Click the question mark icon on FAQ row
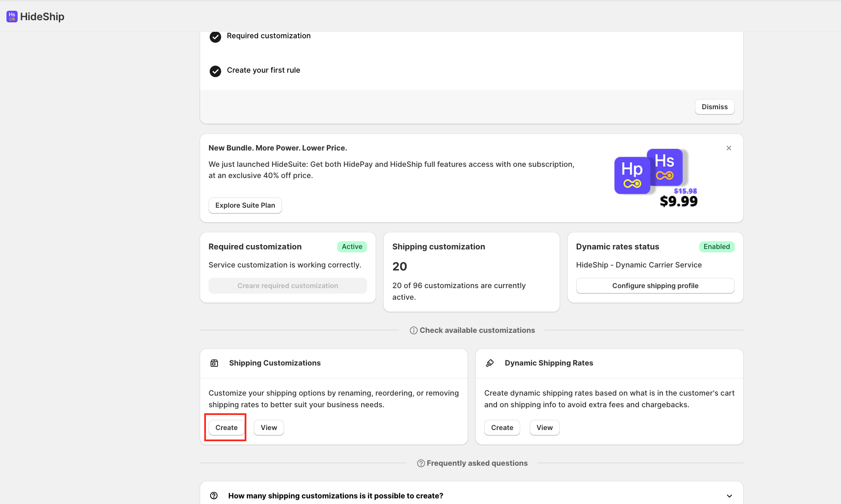This screenshot has width=841, height=504. (x=214, y=495)
